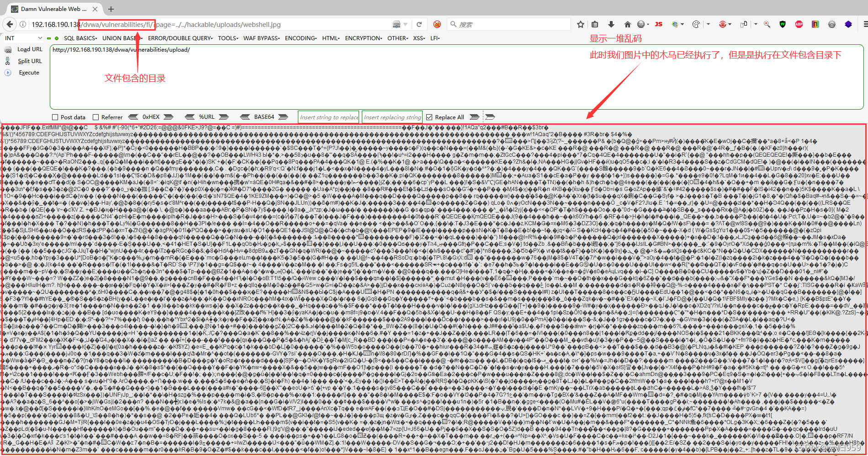The image size is (868, 456).
Task: Focus the browser search box
Action: 508,24
